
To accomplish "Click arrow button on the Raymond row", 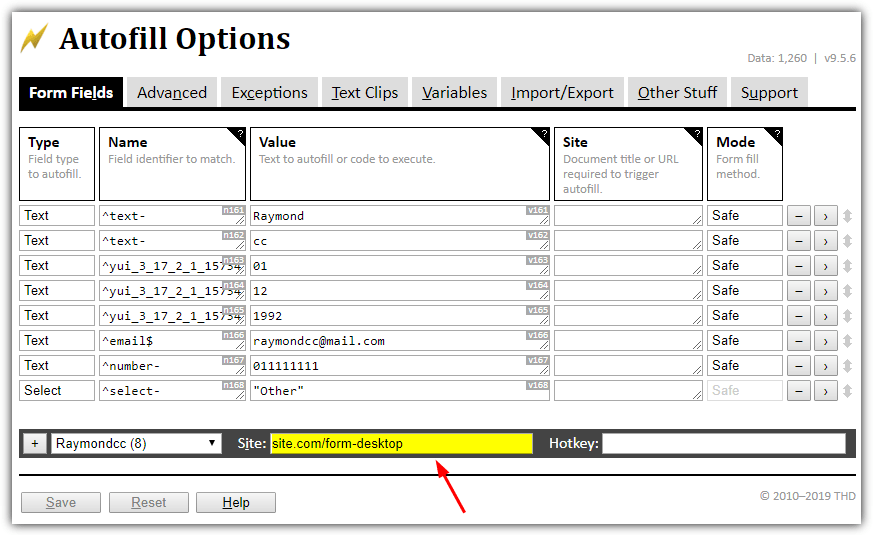I will point(826,216).
